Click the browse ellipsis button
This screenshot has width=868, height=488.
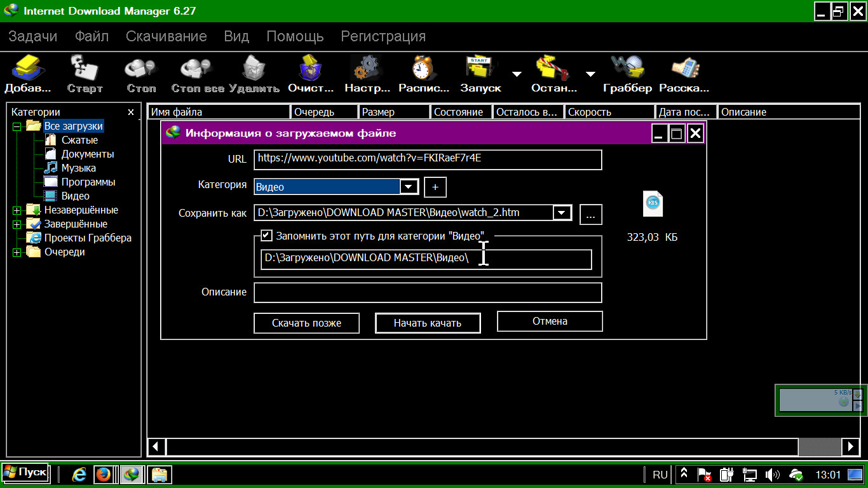click(591, 214)
